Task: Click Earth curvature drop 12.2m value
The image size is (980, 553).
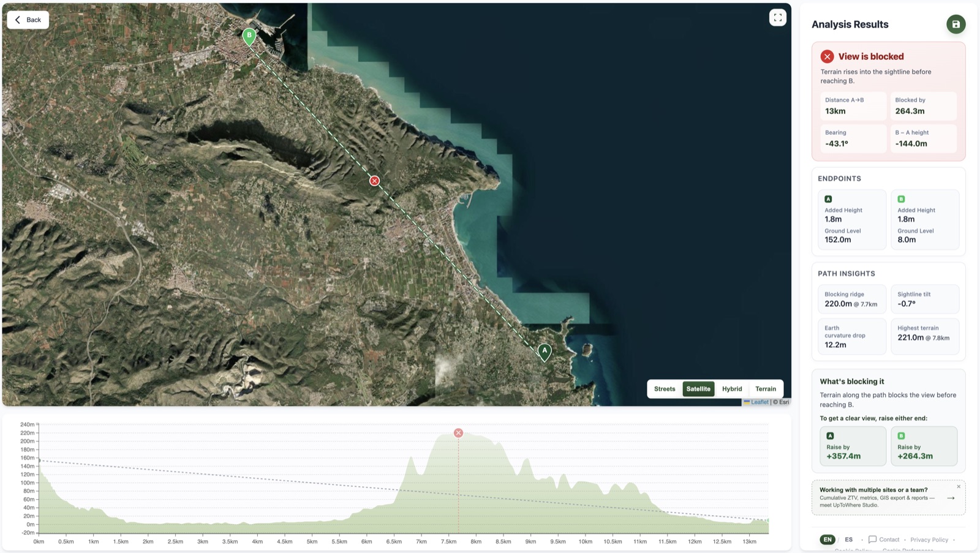Action: click(835, 345)
